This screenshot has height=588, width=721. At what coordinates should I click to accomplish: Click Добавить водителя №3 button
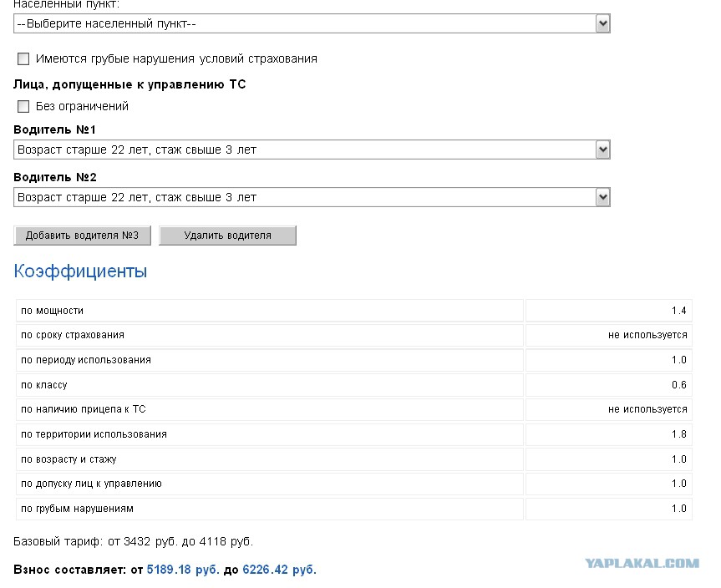(83, 236)
